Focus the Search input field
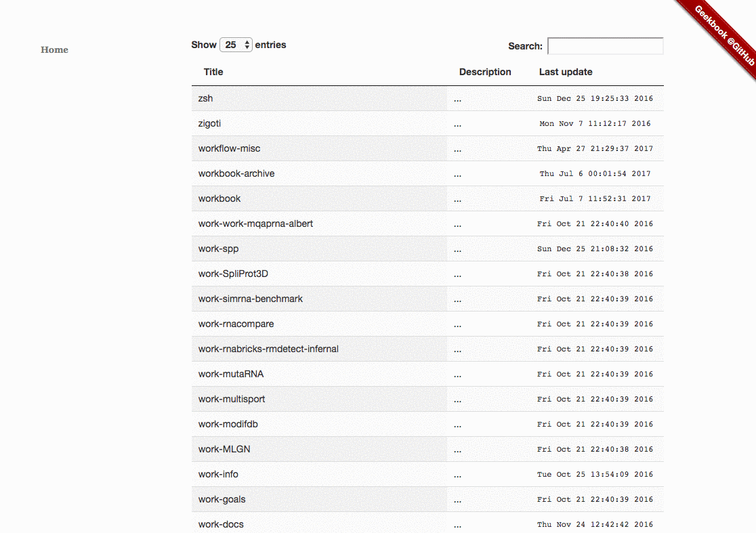 pyautogui.click(x=606, y=46)
